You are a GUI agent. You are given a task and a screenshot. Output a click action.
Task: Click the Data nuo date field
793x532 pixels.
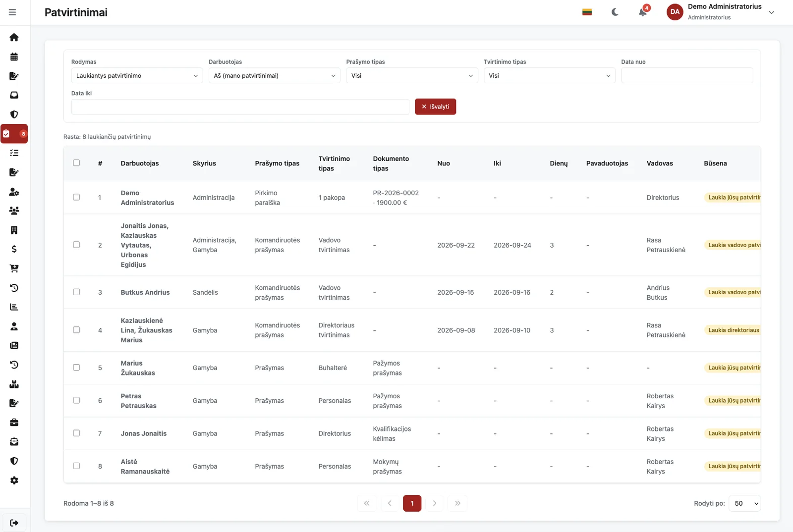click(x=687, y=76)
